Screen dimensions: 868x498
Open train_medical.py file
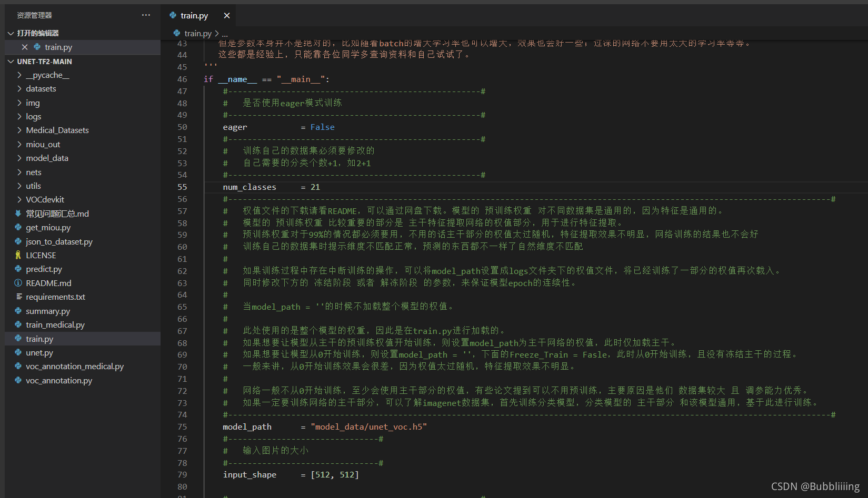(x=55, y=324)
